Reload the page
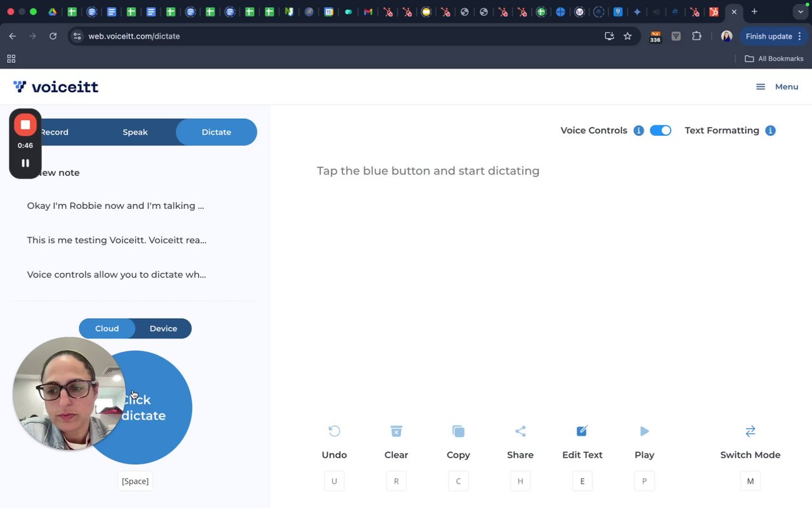Screen dimensions: 812x508 (53, 36)
